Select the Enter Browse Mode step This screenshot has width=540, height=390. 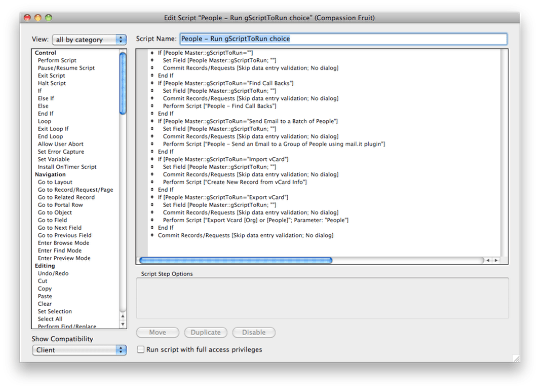click(x=63, y=243)
